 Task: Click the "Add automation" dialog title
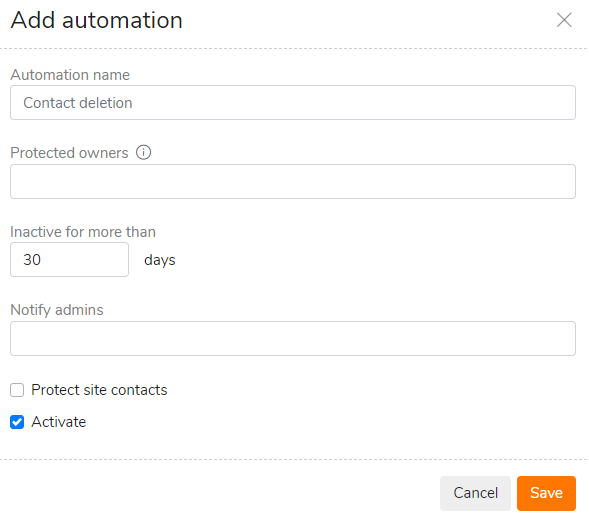point(97,20)
